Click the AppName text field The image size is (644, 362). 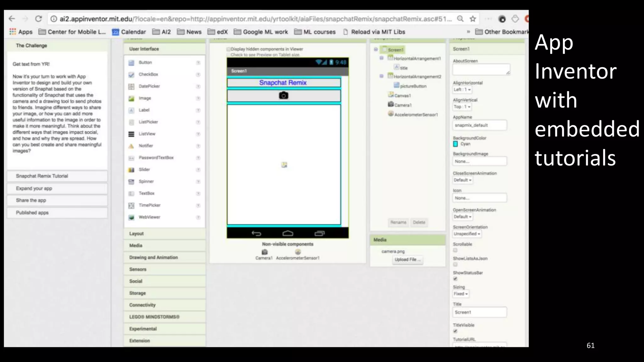[480, 125]
